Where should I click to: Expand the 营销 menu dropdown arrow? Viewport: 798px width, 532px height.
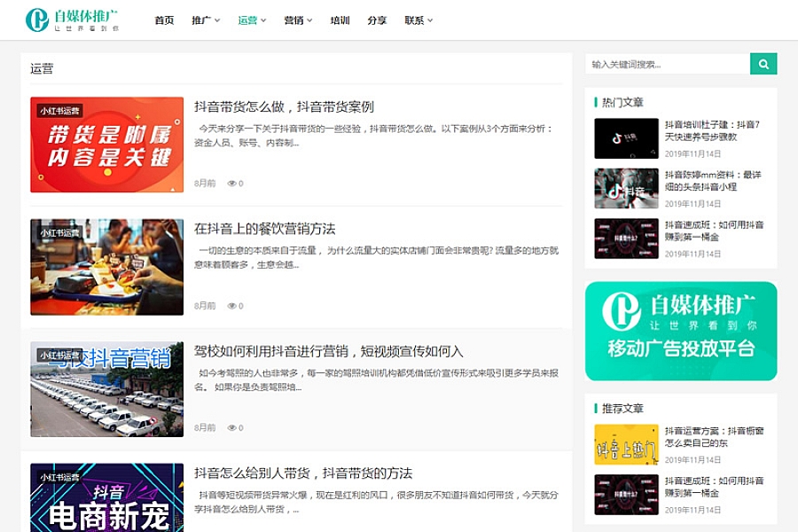[x=309, y=20]
